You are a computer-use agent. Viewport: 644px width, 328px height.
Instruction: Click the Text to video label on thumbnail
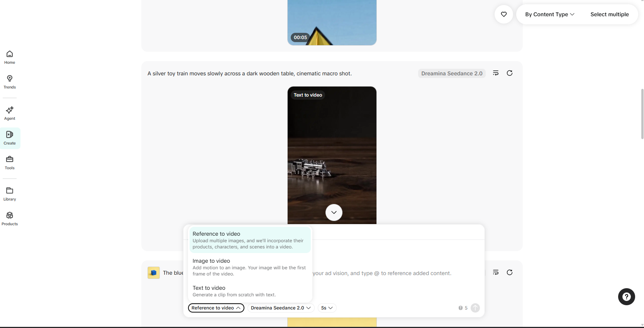pyautogui.click(x=308, y=95)
